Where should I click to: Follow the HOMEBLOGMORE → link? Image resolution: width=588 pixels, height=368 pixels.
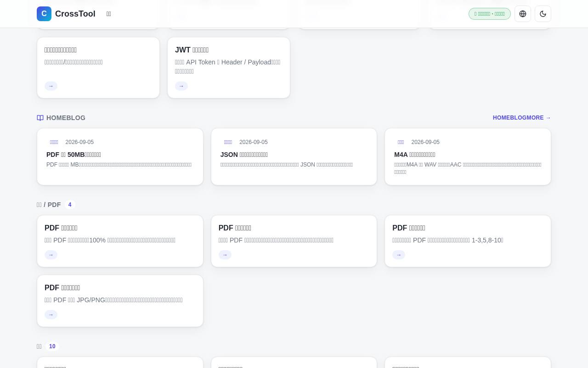click(522, 118)
